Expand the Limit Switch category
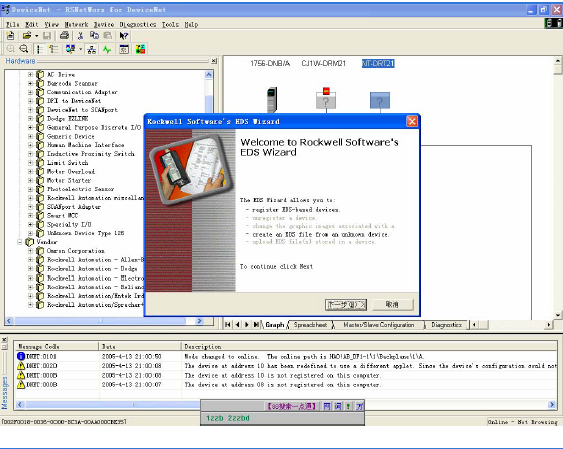 [31, 163]
